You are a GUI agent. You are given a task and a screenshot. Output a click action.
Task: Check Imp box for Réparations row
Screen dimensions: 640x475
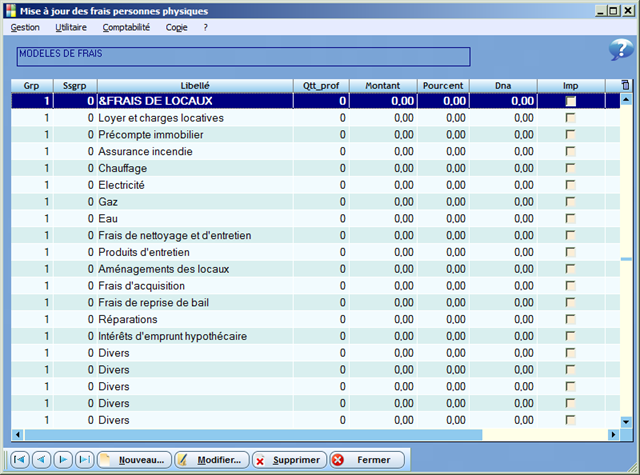tap(571, 319)
